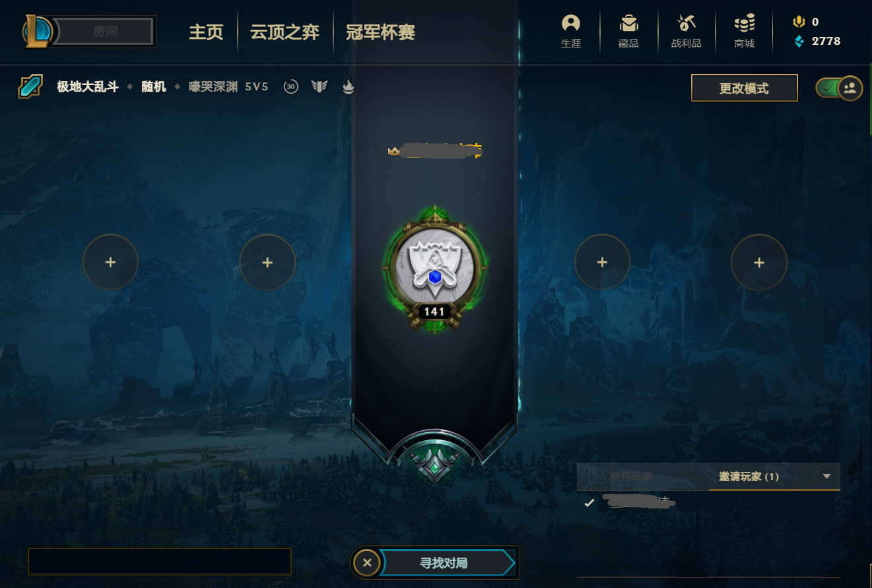Viewport: 872px width, 588px height.
Task: Click the blue essence currency icon
Action: (x=799, y=42)
